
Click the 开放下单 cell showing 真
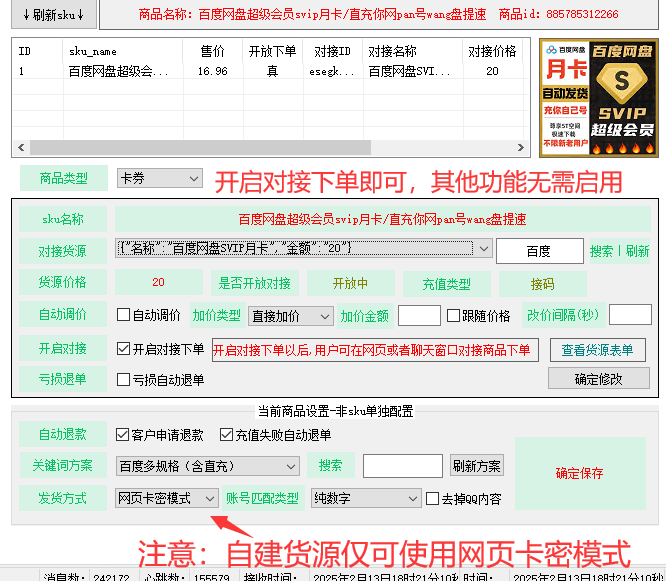273,71
